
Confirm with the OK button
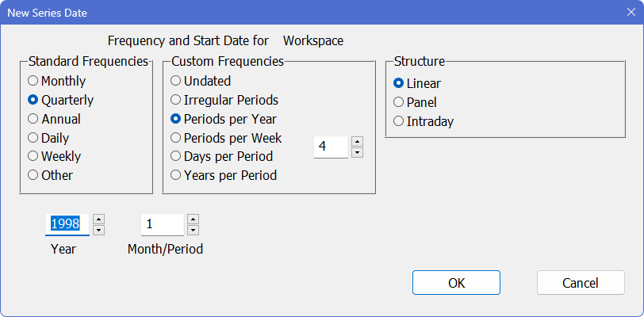[x=456, y=283]
